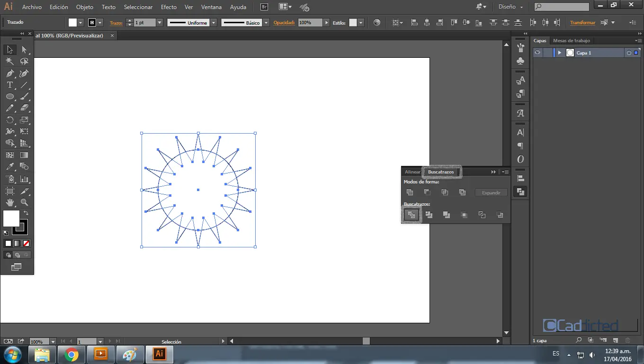Enable Draw Behind drawing mode
This screenshot has height=364, width=644.
click(17, 255)
